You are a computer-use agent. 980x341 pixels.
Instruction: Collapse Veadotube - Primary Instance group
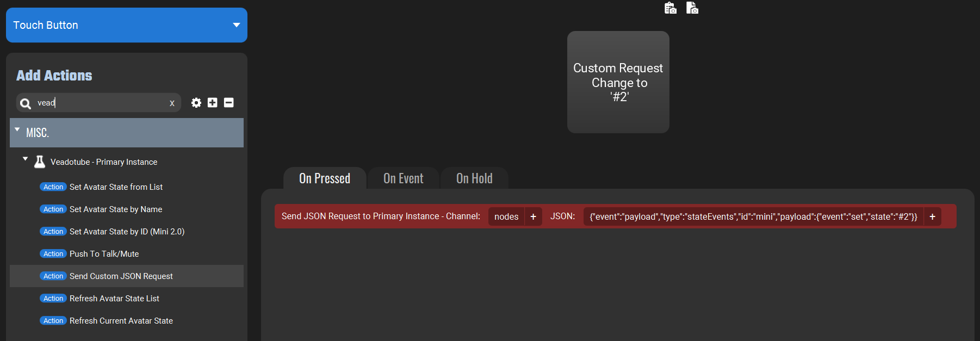[x=25, y=159]
